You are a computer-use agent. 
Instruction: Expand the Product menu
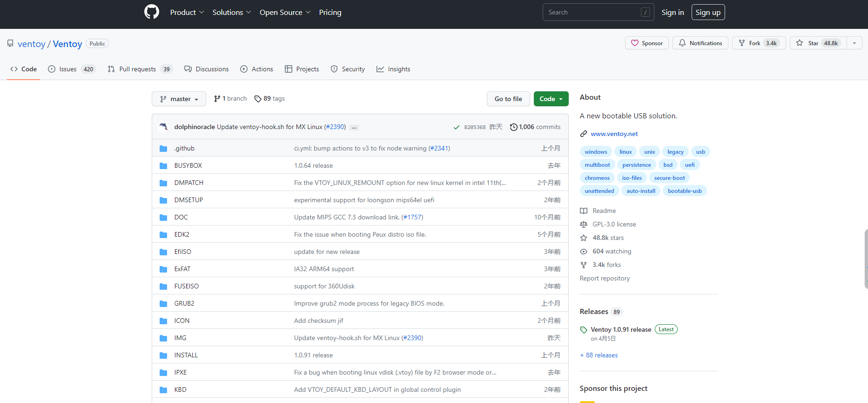tap(187, 12)
